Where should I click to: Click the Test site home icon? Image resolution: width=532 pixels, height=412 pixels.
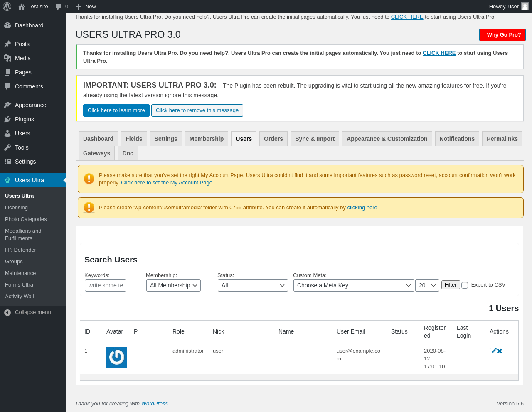[22, 7]
